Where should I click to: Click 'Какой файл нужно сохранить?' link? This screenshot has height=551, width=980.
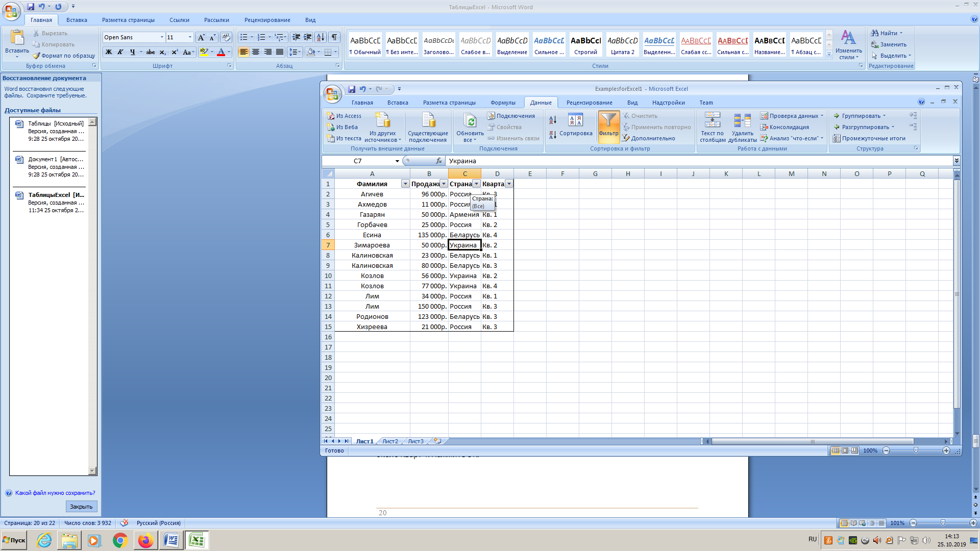(55, 493)
